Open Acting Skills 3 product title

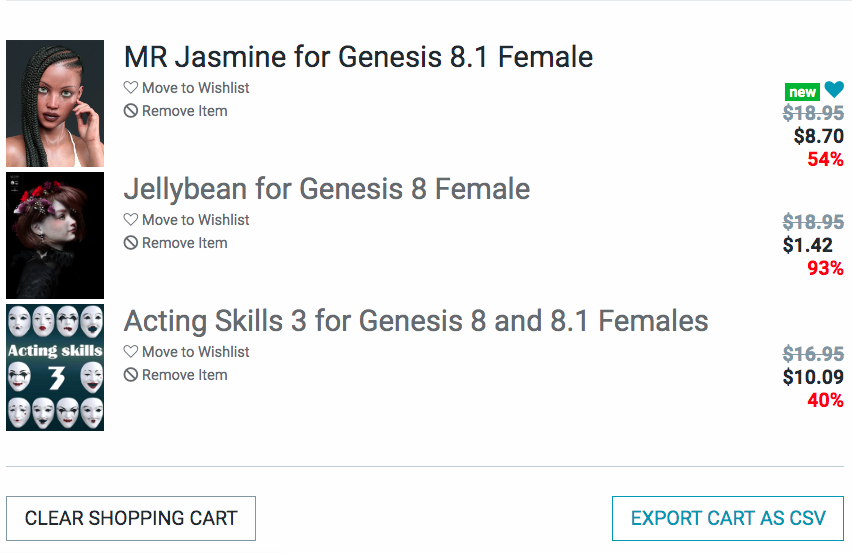coord(415,321)
